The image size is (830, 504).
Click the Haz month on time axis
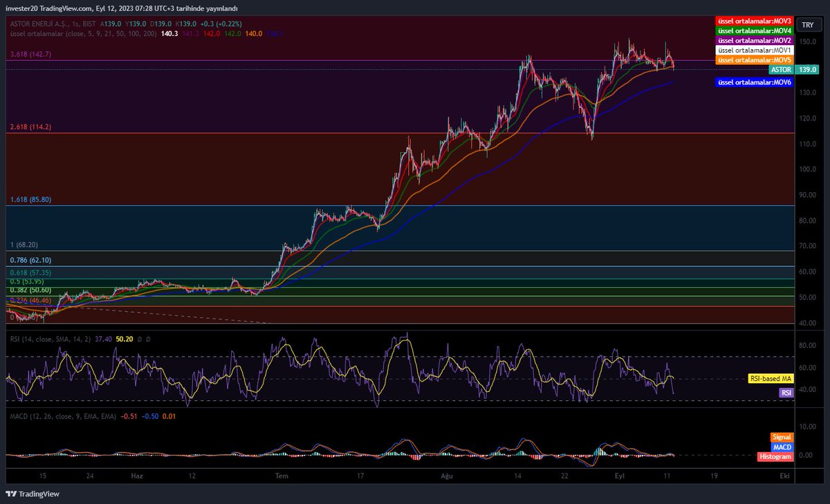coord(137,476)
